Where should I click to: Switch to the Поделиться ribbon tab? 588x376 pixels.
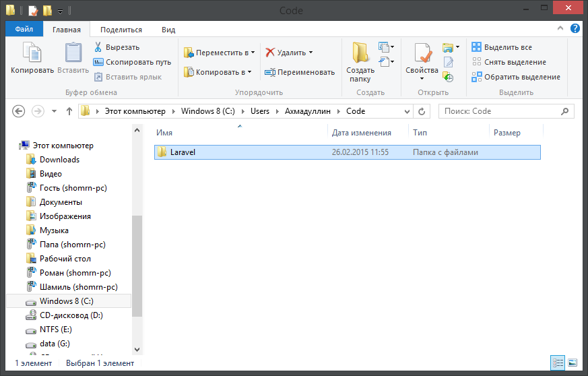[121, 30]
